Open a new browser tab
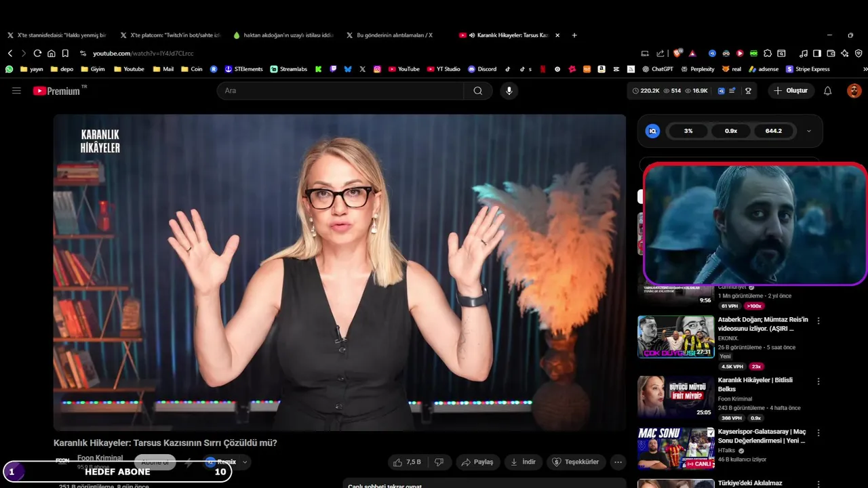Screen dimensions: 868x488 click(x=574, y=35)
